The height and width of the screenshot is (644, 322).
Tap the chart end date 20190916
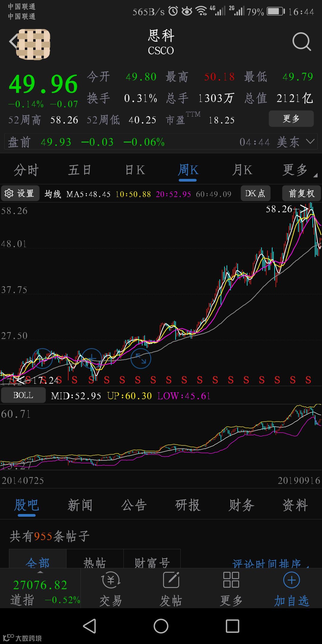(x=299, y=481)
